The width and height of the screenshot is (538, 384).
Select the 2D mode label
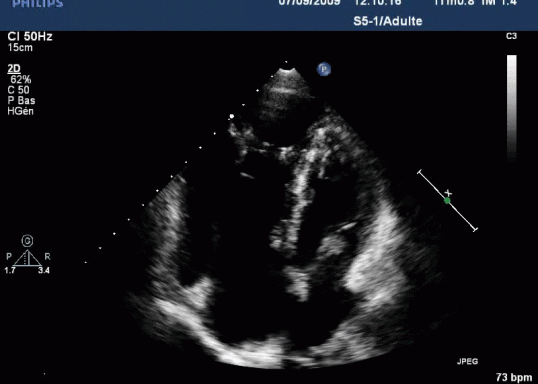pos(14,69)
